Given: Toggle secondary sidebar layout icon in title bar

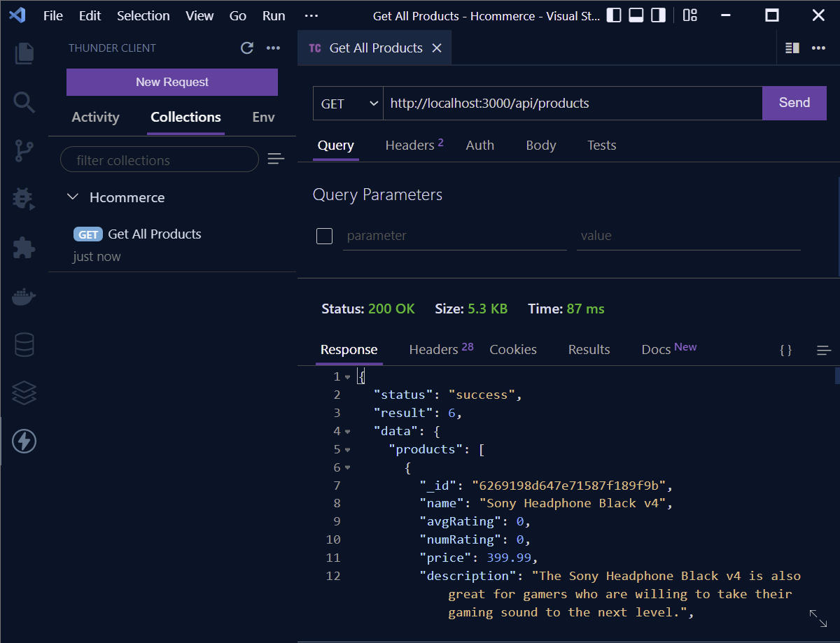Looking at the screenshot, I should (x=658, y=15).
